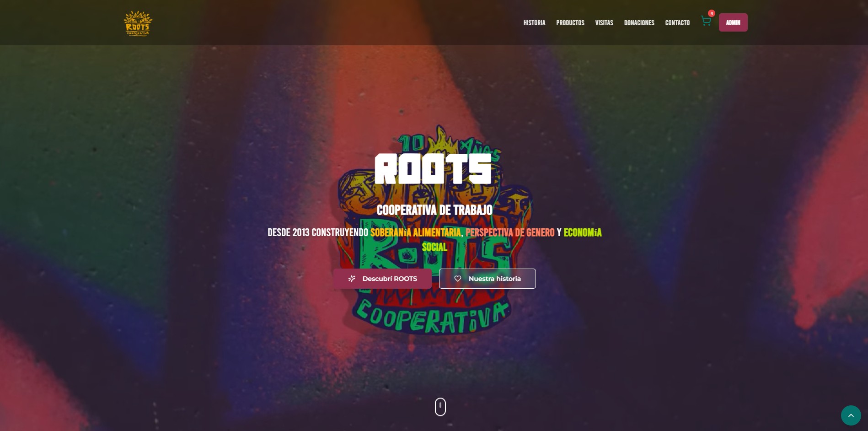Click the mouse scroll-down indicator
The height and width of the screenshot is (431, 868).
click(x=440, y=407)
